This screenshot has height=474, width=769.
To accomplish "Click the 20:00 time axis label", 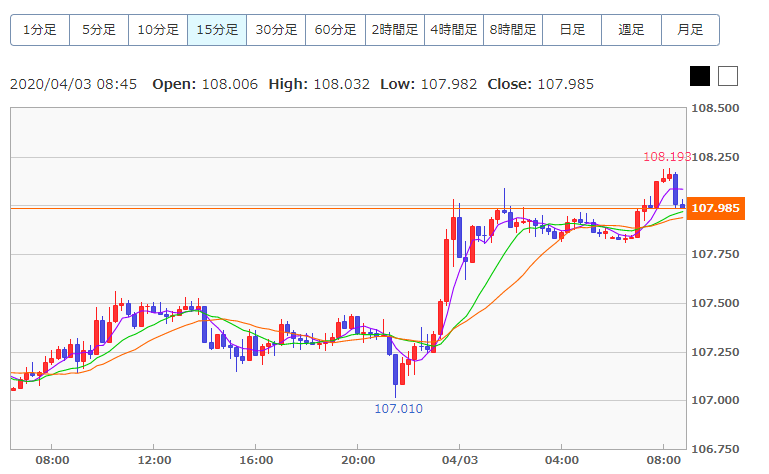I will tap(358, 460).
